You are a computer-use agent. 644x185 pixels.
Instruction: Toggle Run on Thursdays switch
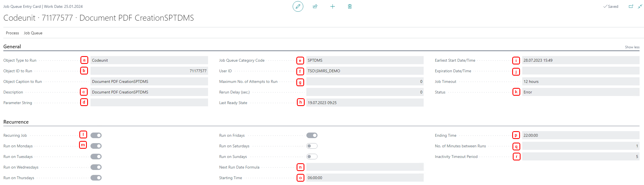pyautogui.click(x=96, y=178)
